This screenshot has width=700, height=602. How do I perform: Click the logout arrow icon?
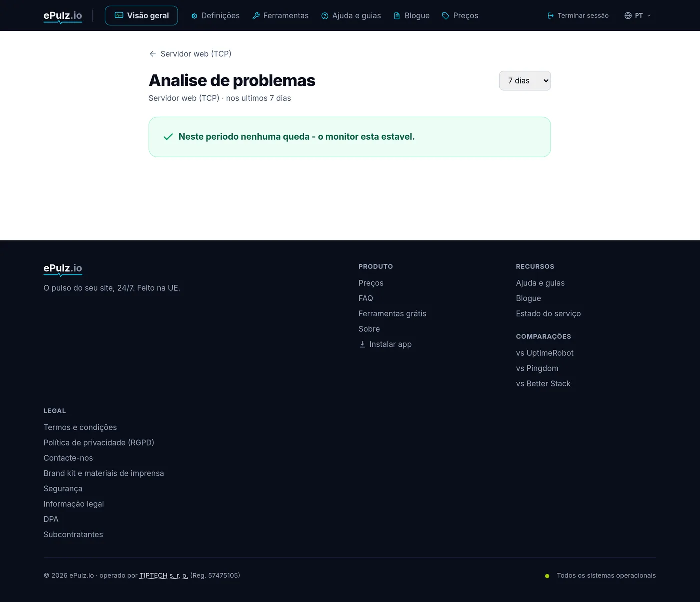(550, 16)
